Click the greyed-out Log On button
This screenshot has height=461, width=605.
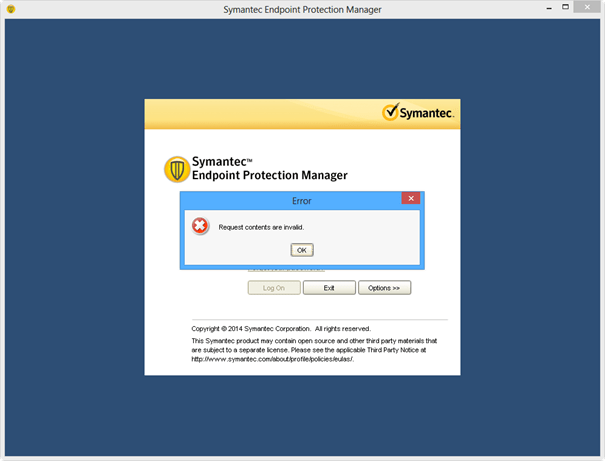tap(273, 288)
